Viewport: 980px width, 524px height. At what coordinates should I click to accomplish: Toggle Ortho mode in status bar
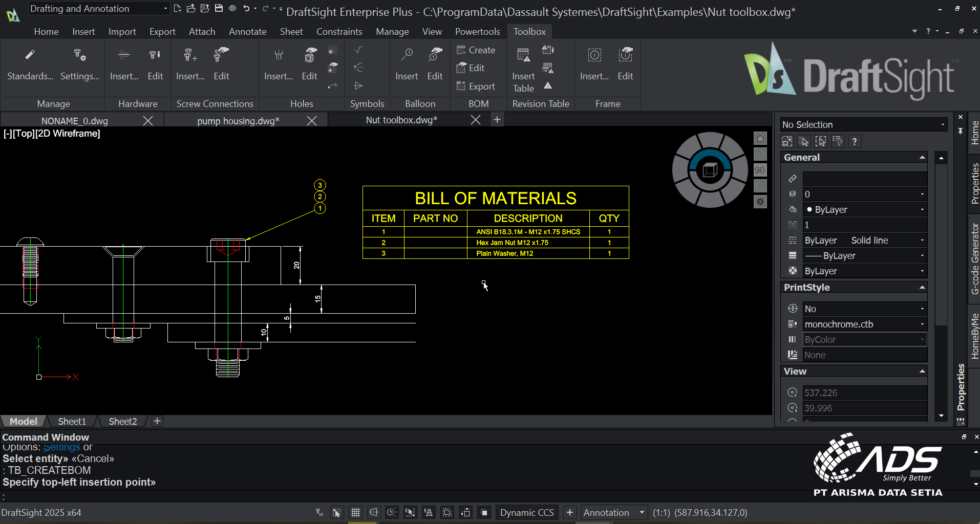374,512
